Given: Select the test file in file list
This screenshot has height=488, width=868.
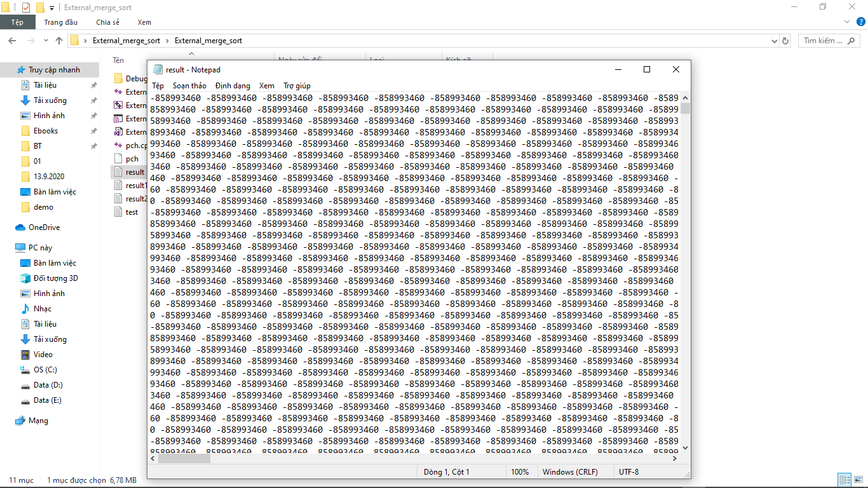Looking at the screenshot, I should tap(132, 212).
